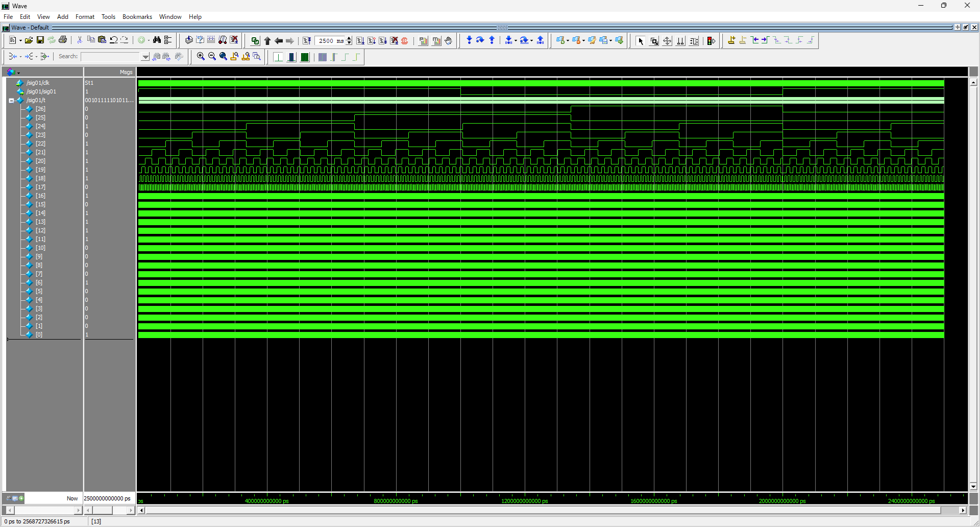Click the binoculars Find icon
This screenshot has width=980, height=527.
157,40
